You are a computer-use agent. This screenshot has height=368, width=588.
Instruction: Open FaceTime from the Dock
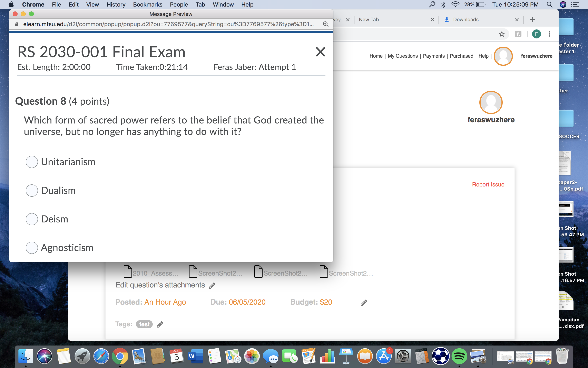pyautogui.click(x=289, y=356)
